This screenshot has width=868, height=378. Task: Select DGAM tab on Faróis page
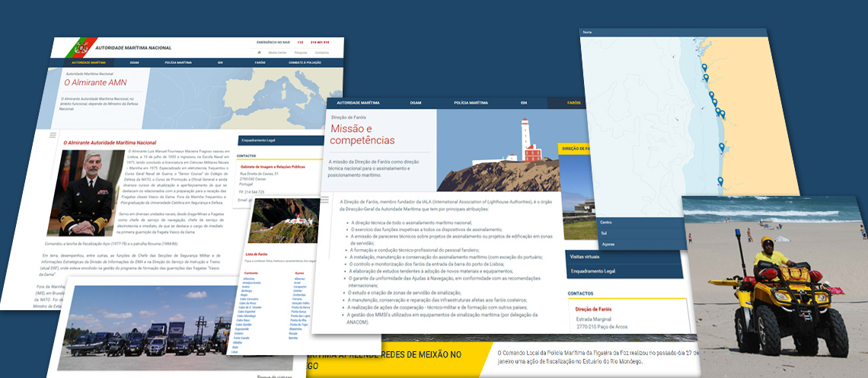point(416,103)
